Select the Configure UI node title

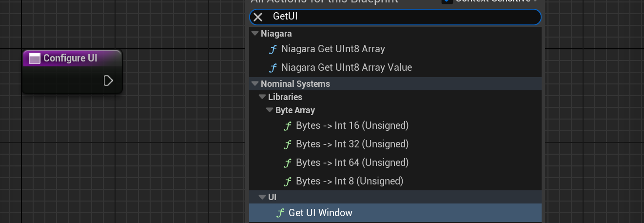[70, 58]
